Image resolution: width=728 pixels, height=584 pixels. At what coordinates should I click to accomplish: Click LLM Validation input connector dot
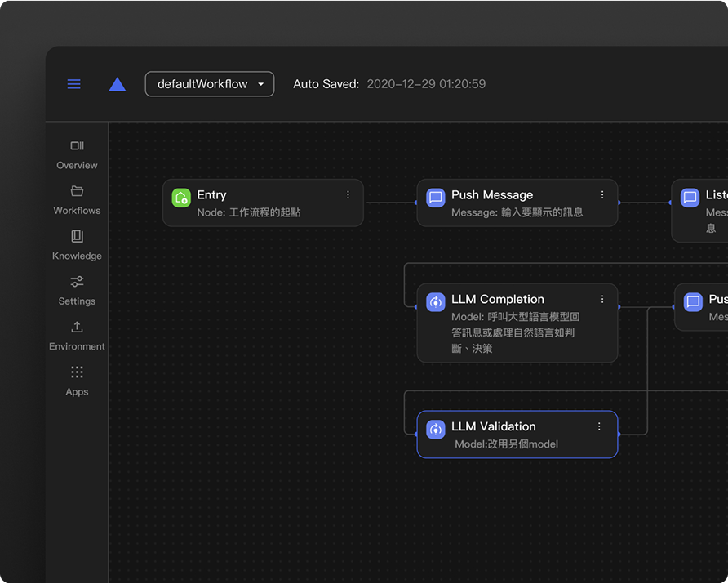point(415,435)
